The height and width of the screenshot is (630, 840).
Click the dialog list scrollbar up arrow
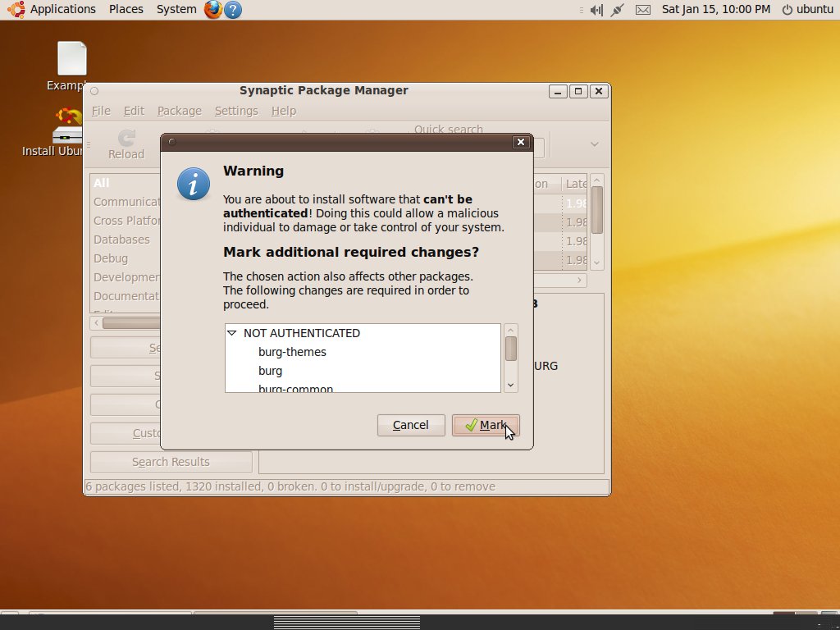pos(510,330)
